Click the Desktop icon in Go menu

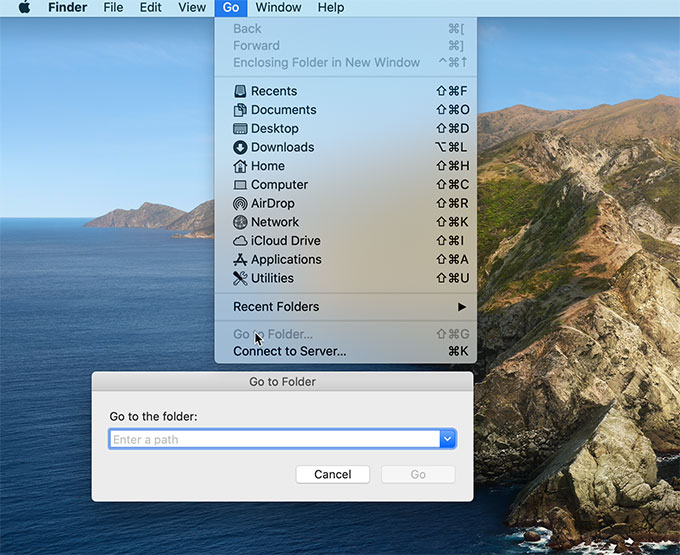tap(240, 129)
